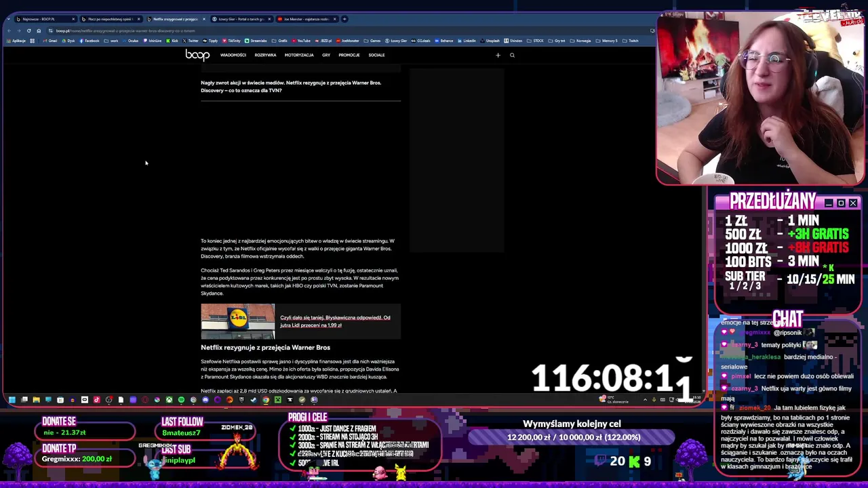Open GRY menu on boop

click(x=326, y=55)
